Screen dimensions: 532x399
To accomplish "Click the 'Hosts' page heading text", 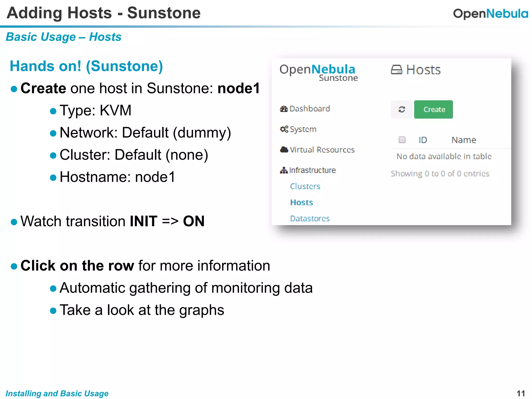I will (x=423, y=70).
